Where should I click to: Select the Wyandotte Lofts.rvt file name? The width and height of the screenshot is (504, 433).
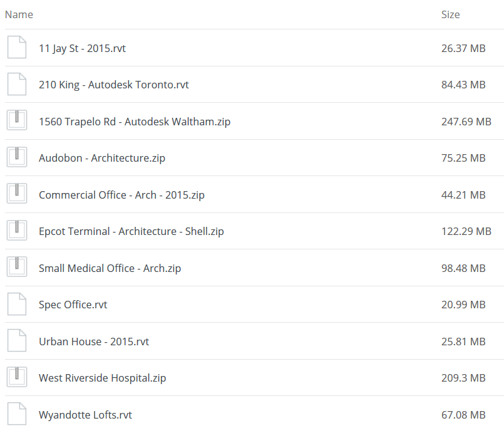[86, 415]
